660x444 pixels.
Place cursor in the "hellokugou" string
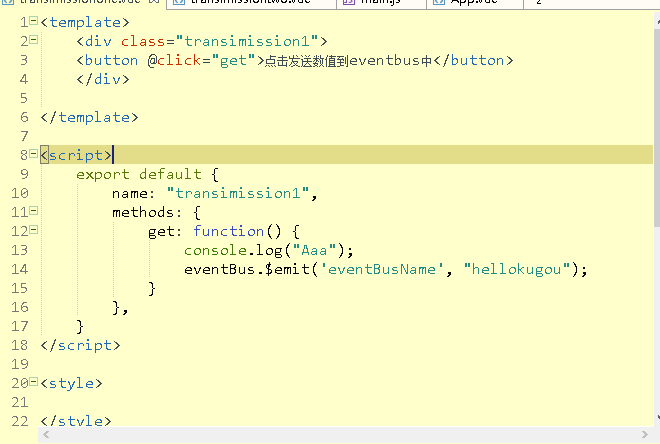pyautogui.click(x=516, y=269)
